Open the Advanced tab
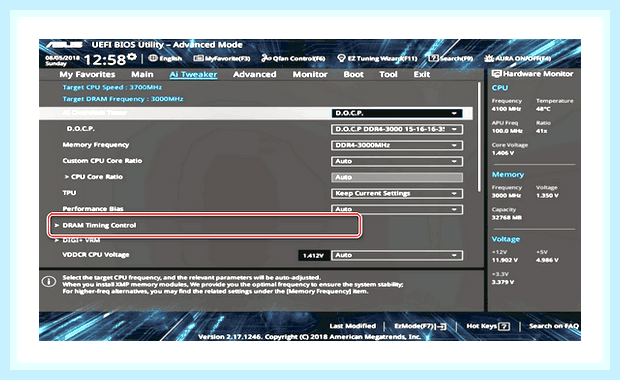 [x=254, y=74]
